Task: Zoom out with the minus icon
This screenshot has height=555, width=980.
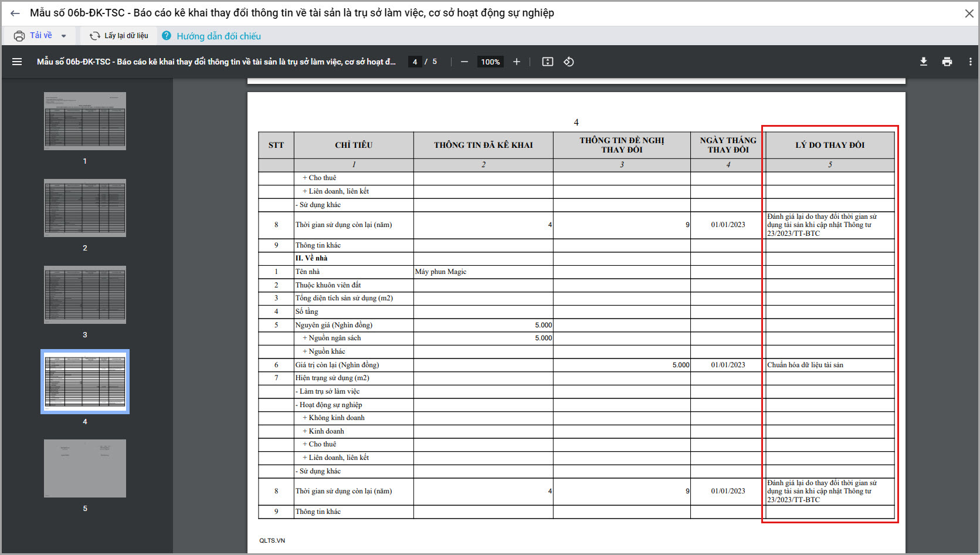Action: tap(464, 62)
